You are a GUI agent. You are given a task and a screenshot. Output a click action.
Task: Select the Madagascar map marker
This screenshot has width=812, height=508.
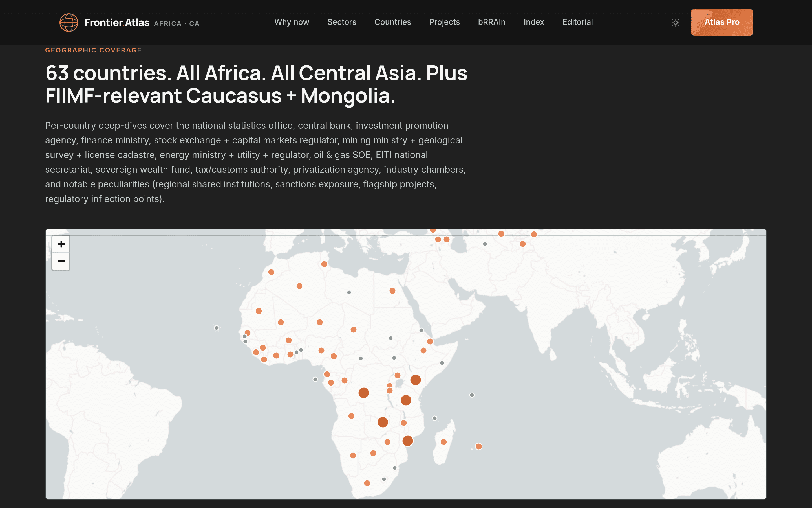(x=443, y=442)
